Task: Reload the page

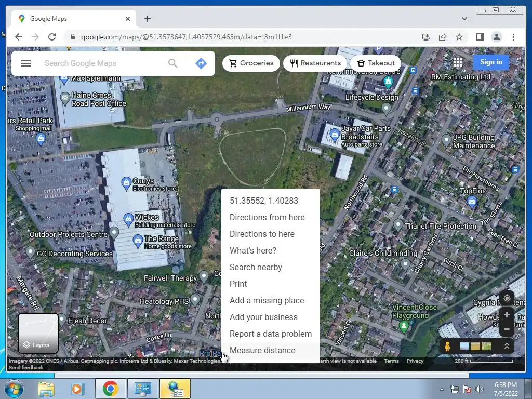Action: 52,37
